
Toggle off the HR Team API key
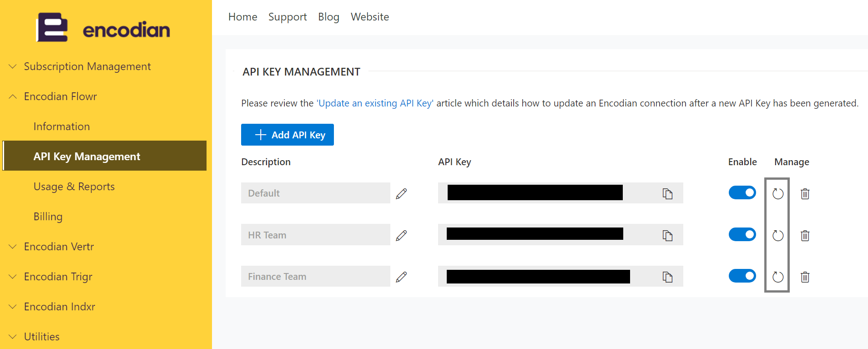(x=742, y=234)
